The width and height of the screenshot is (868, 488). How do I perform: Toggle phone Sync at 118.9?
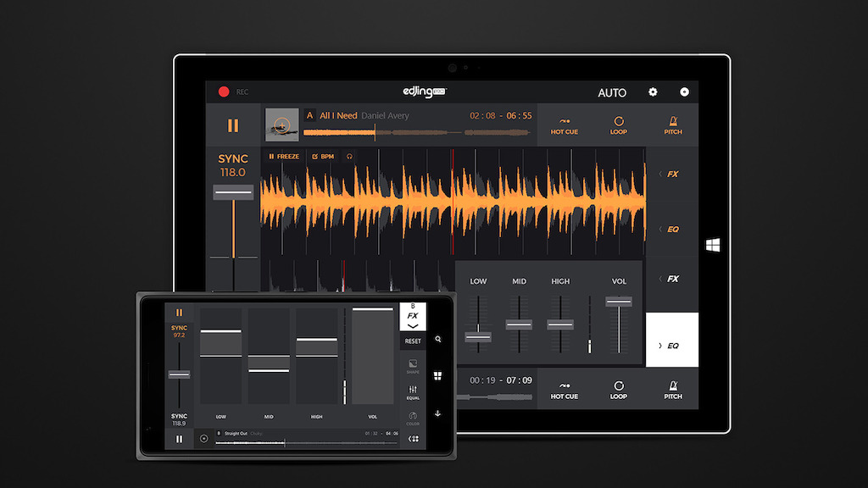[x=179, y=419]
